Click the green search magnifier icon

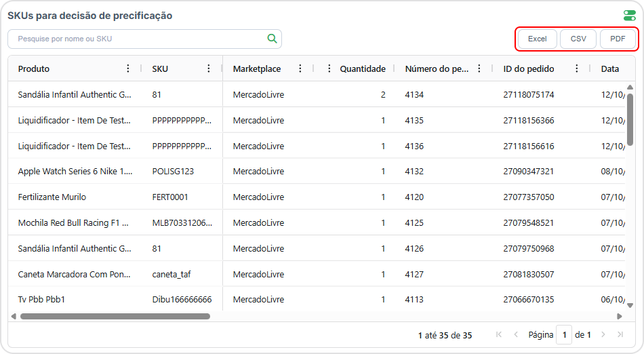272,39
